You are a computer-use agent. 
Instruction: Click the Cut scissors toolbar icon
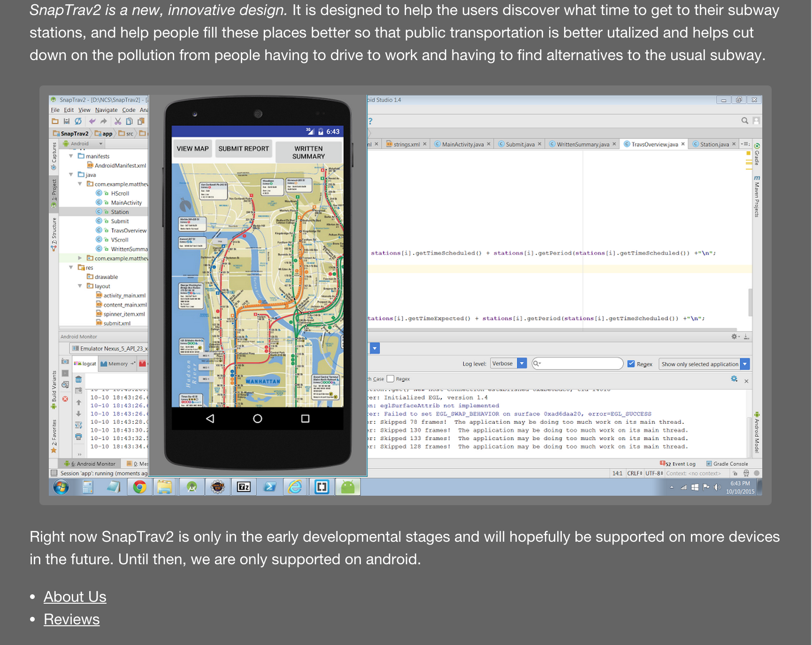(118, 121)
